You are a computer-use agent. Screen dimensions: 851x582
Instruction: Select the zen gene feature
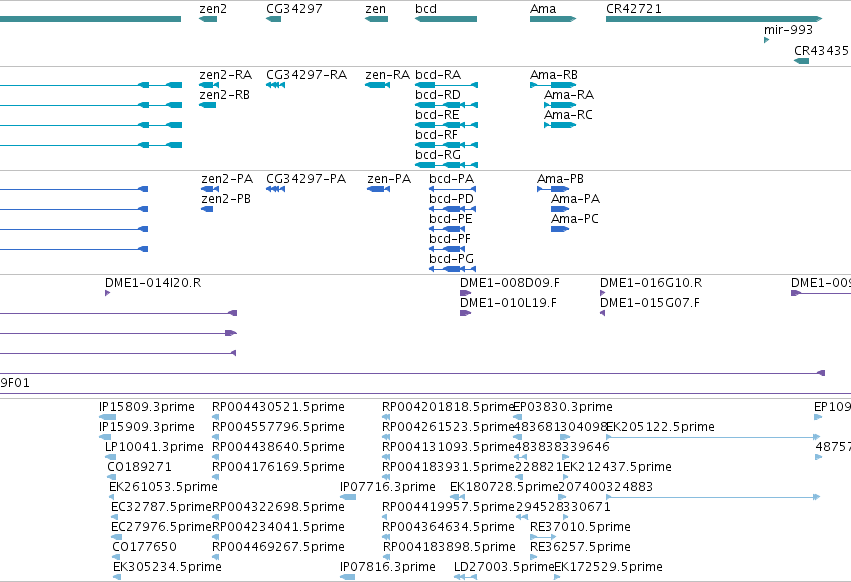pos(377,19)
